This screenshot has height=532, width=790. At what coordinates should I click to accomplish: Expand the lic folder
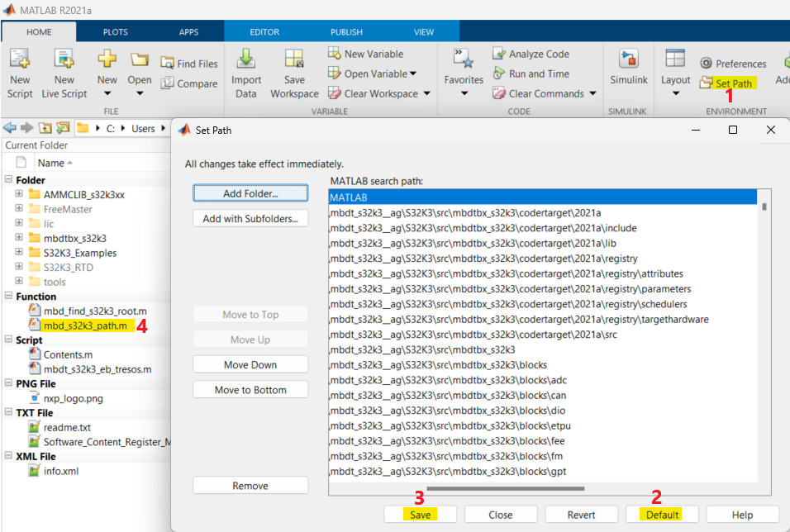coord(19,223)
